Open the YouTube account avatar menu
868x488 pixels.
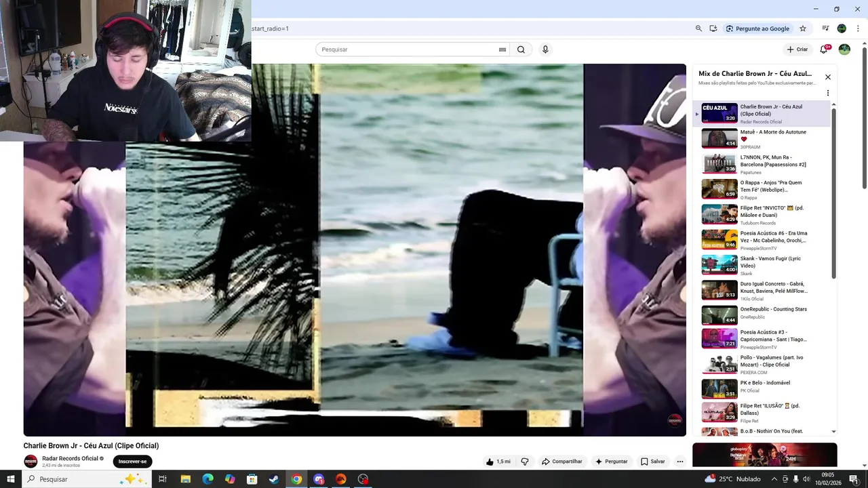(844, 49)
